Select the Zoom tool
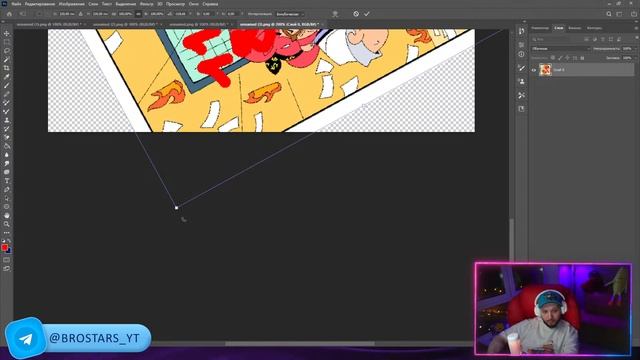Screen dimensions: 640x360 (x=7, y=224)
